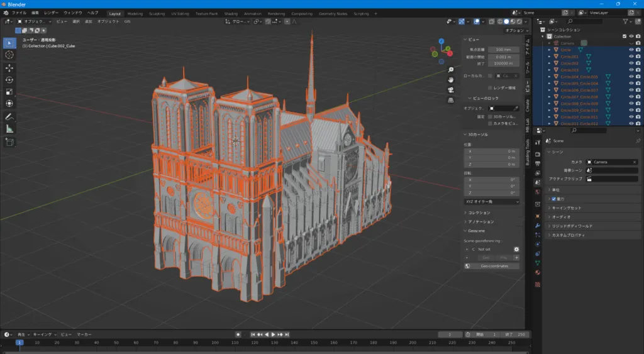Screen dimensions: 644x354
Task: Open Object Data properties green triangle icon
Action: click(538, 263)
